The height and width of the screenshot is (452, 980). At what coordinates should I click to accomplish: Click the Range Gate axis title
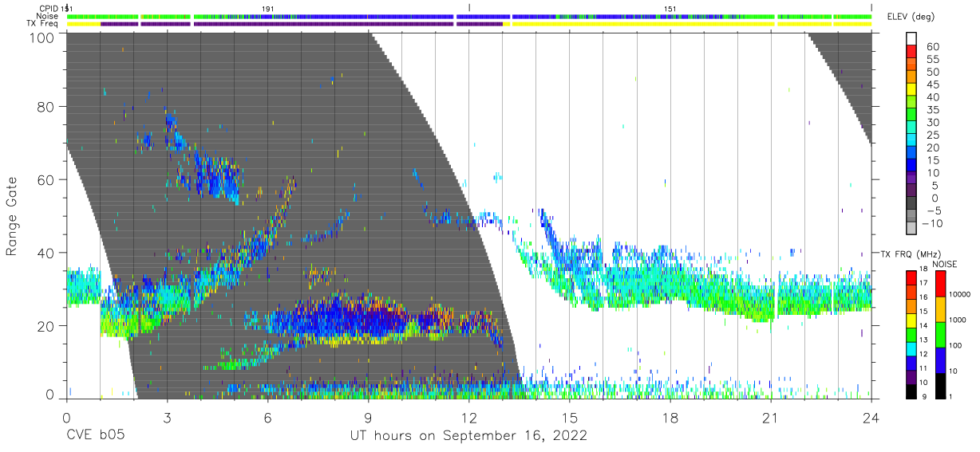tap(13, 216)
